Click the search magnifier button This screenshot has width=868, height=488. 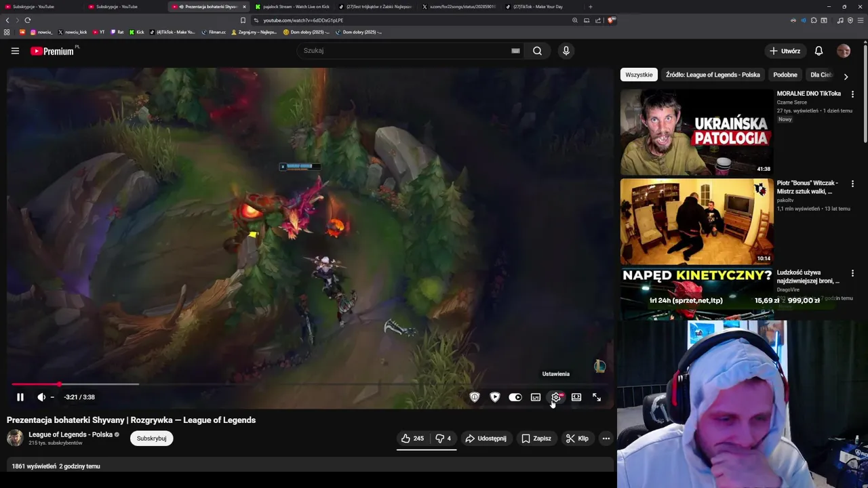tap(537, 51)
